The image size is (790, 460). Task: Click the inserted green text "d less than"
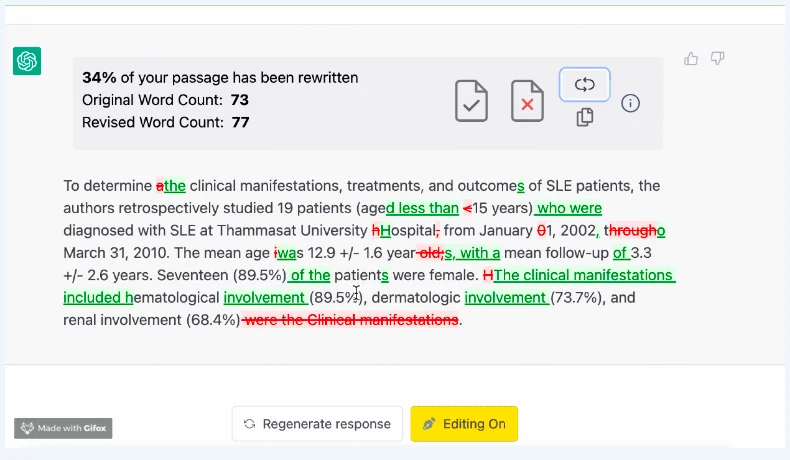[422, 208]
